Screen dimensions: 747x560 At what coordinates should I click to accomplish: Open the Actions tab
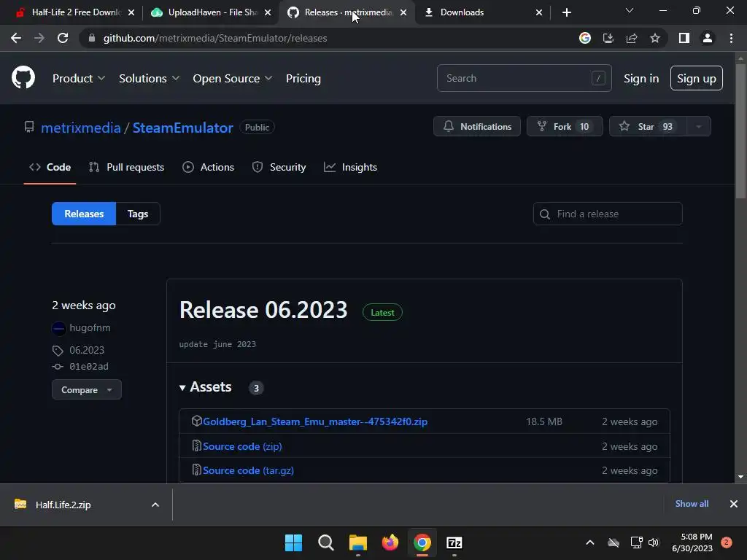click(208, 167)
